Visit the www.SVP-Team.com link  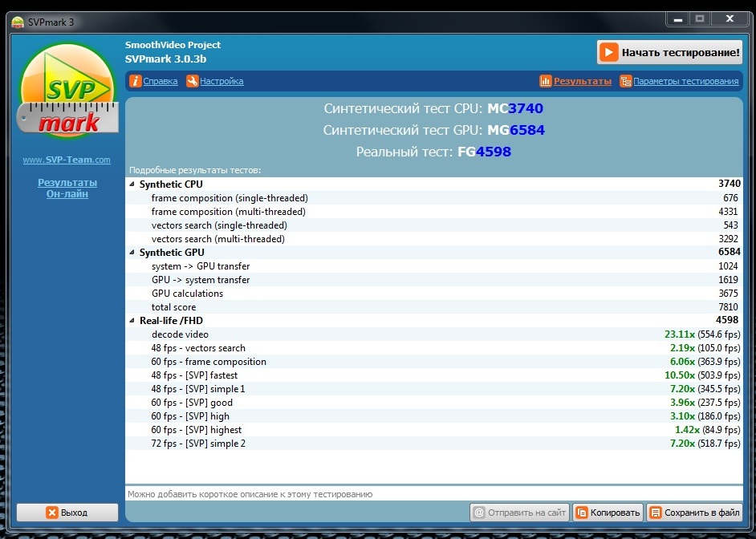(67, 160)
